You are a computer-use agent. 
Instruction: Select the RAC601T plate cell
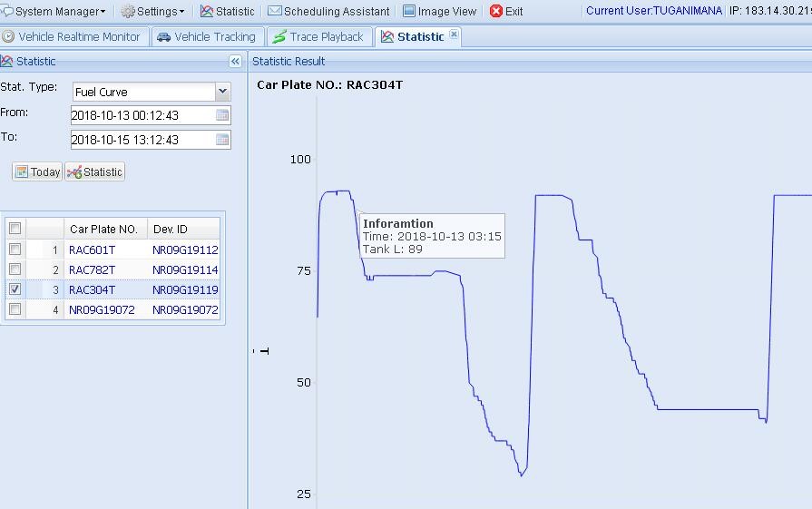point(93,250)
